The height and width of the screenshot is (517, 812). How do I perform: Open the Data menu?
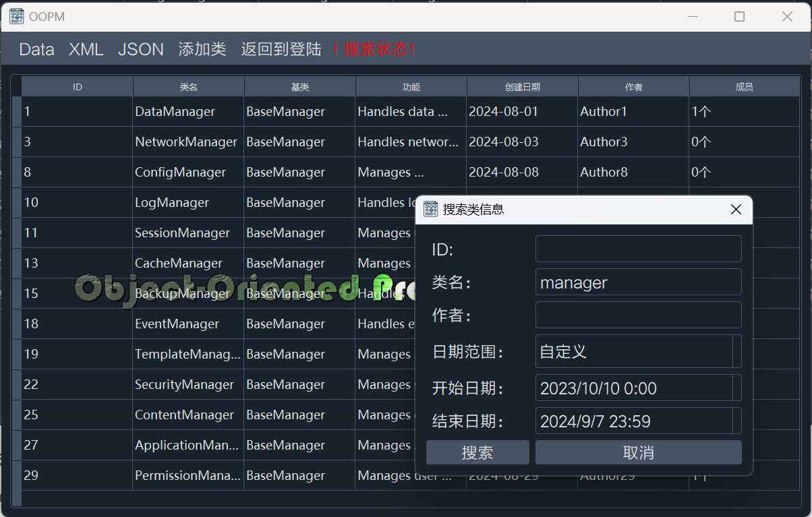pos(36,49)
